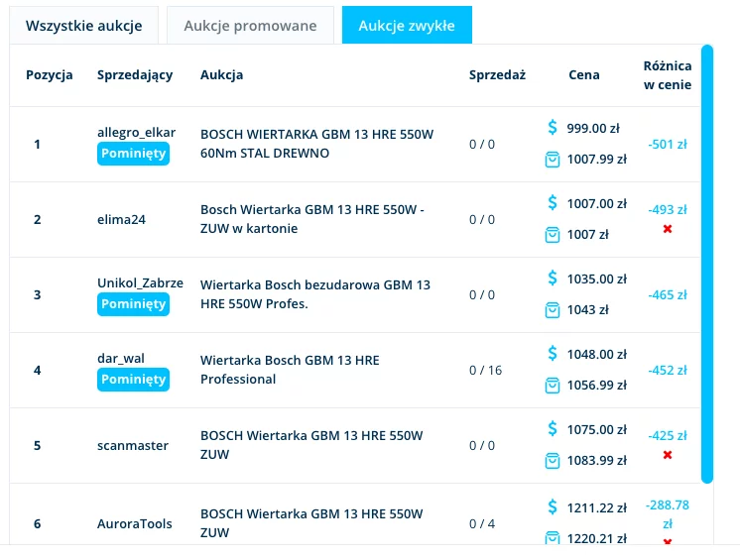The width and height of the screenshot is (740, 560).
Task: Click the Pozycja column header
Action: pos(49,75)
